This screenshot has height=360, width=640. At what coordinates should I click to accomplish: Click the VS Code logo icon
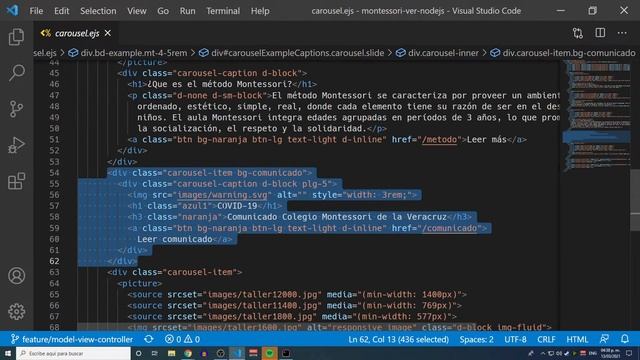[12, 10]
